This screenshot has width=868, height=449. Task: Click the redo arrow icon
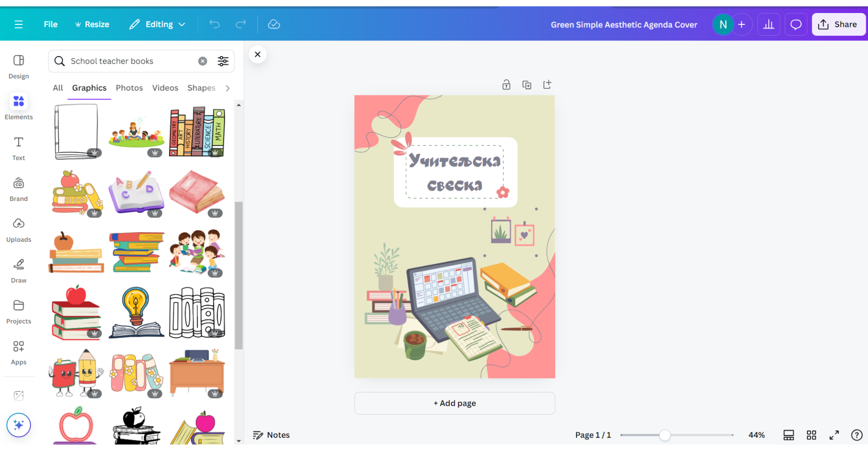point(241,24)
